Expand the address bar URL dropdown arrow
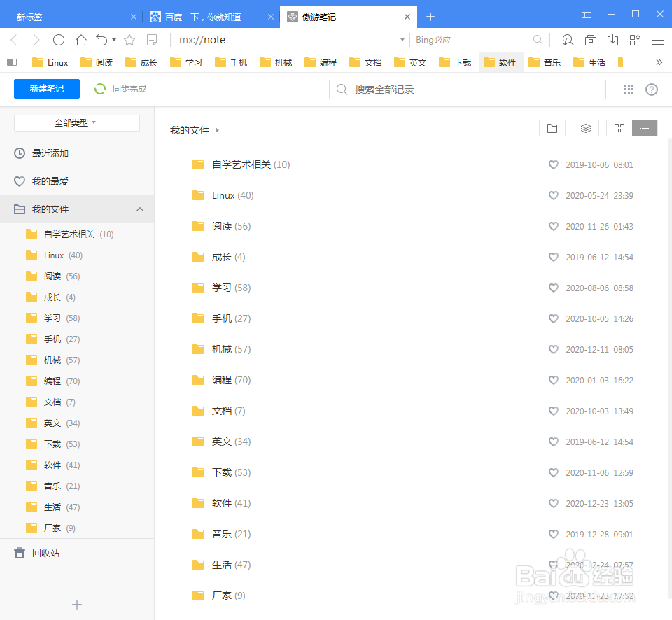 coord(402,40)
